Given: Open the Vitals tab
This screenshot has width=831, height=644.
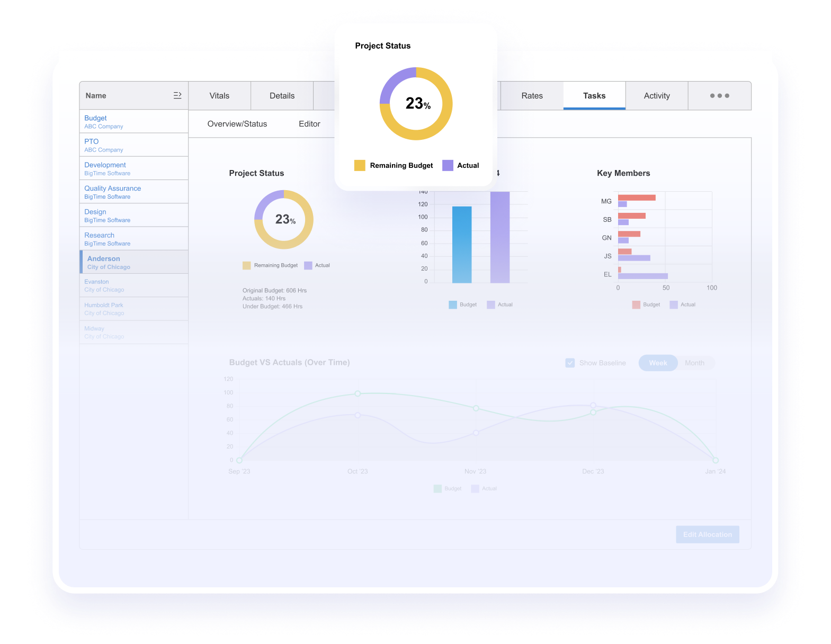Looking at the screenshot, I should (x=219, y=96).
